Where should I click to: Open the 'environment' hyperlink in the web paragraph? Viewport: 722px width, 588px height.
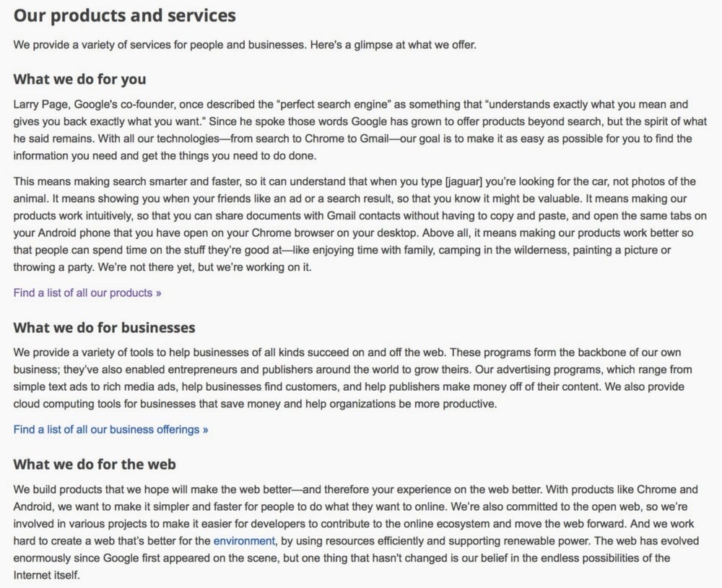(244, 541)
